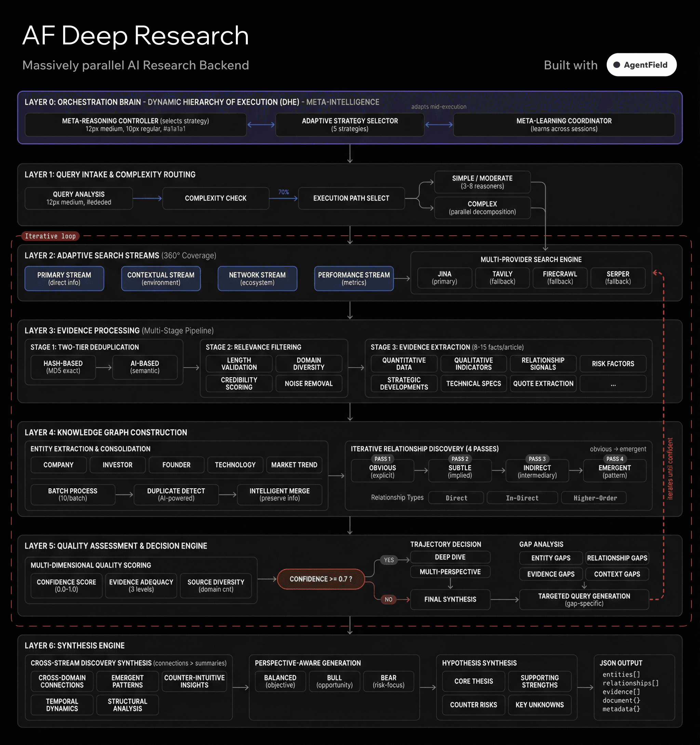Expand the Iterative loop region

tap(51, 236)
